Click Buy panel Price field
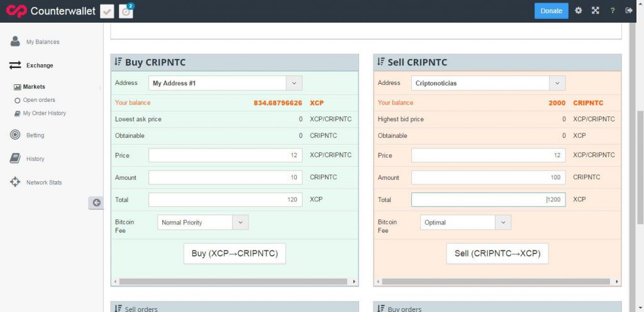Screen dimensions: 644x312 click(x=225, y=155)
